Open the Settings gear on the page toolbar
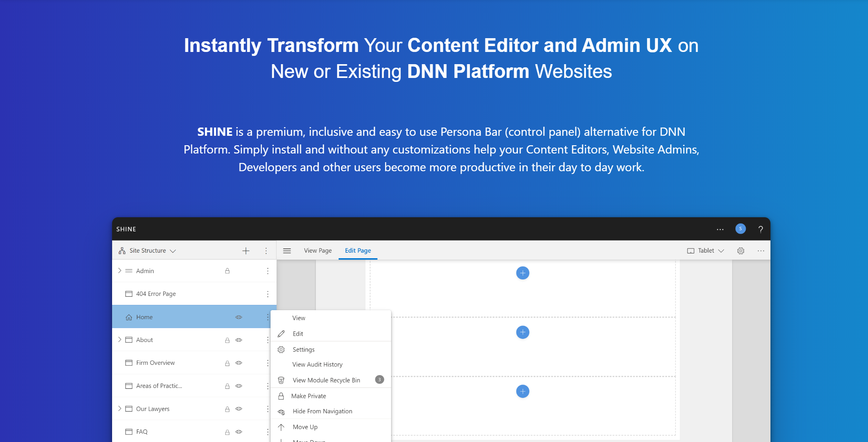868x442 pixels. [741, 250]
